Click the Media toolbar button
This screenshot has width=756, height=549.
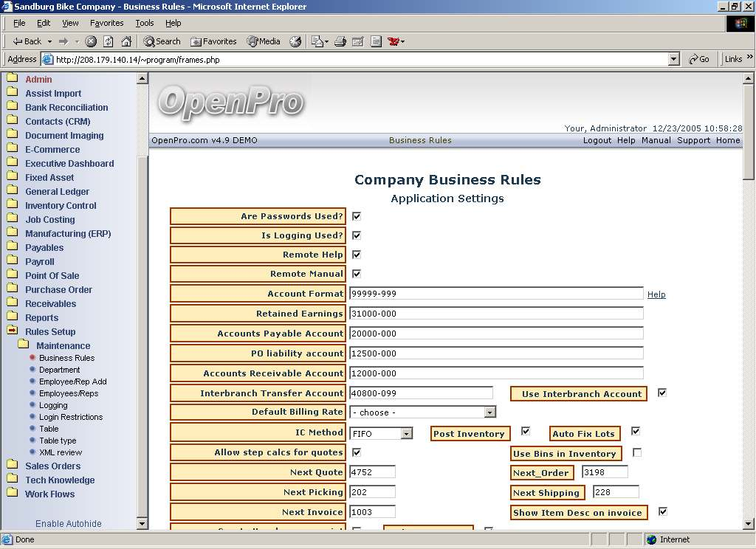(264, 41)
